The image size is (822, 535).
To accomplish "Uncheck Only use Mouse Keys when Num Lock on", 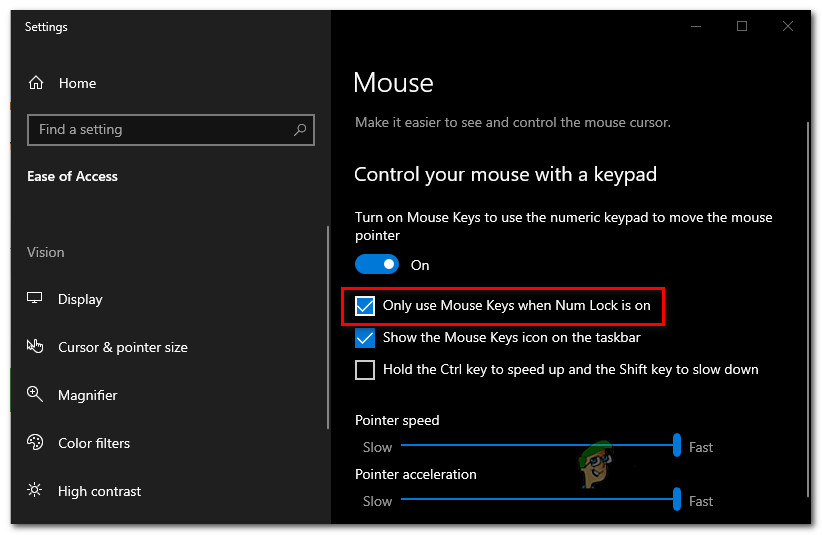I will pyautogui.click(x=365, y=305).
